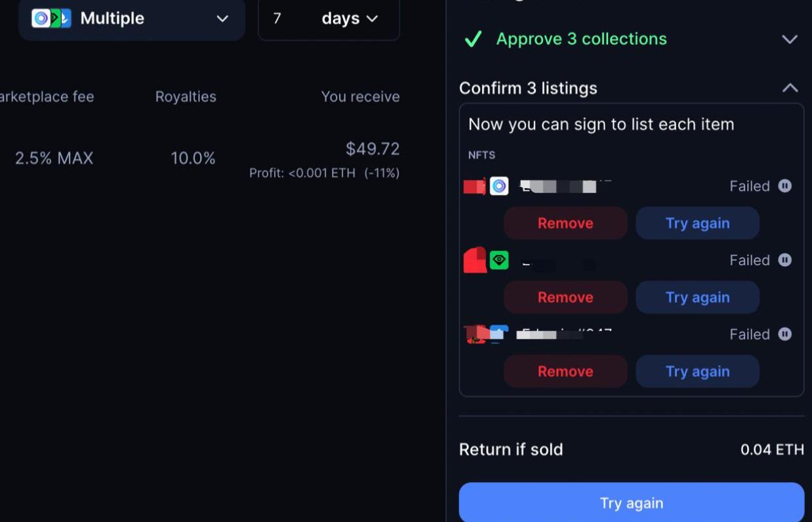The height and width of the screenshot is (522, 812).
Task: Click the green checkmark next to Approve 3 collections
Action: 473,39
